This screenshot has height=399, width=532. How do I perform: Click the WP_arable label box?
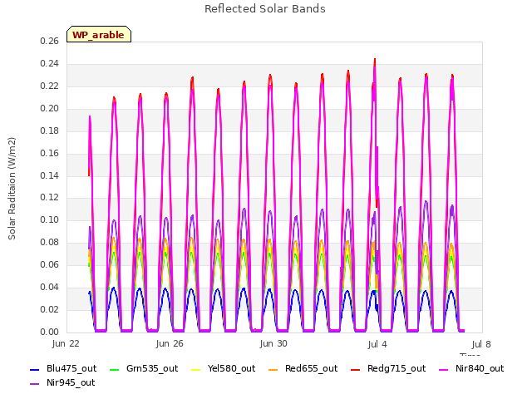pyautogui.click(x=99, y=34)
